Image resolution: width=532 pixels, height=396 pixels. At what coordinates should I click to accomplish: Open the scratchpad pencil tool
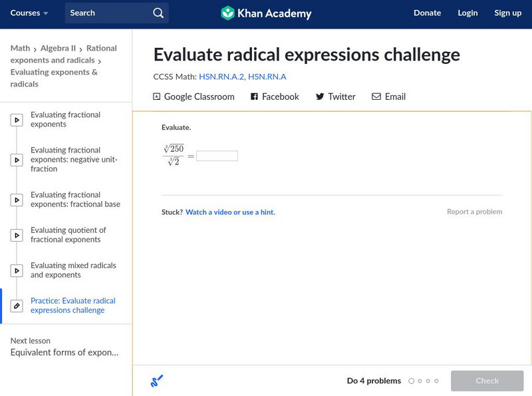[157, 381]
